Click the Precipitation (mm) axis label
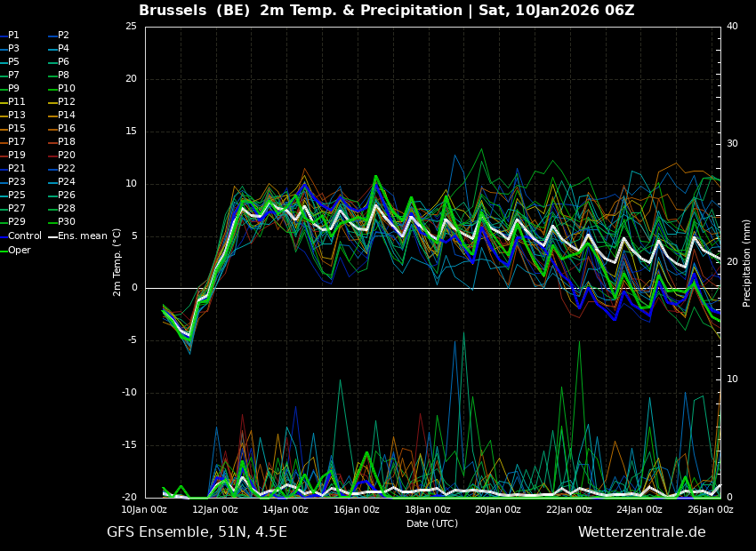756x551 pixels. click(x=747, y=262)
